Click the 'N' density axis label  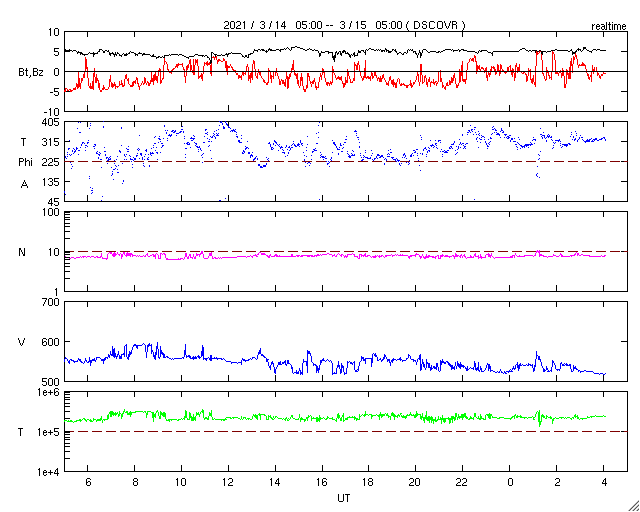point(22,252)
